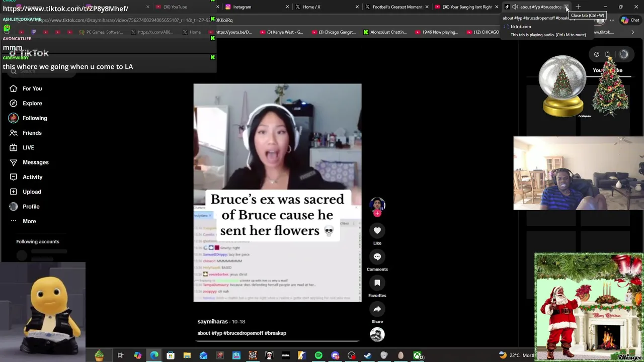Open File Explorer on the taskbar
This screenshot has width=644, height=362.
coord(187,355)
